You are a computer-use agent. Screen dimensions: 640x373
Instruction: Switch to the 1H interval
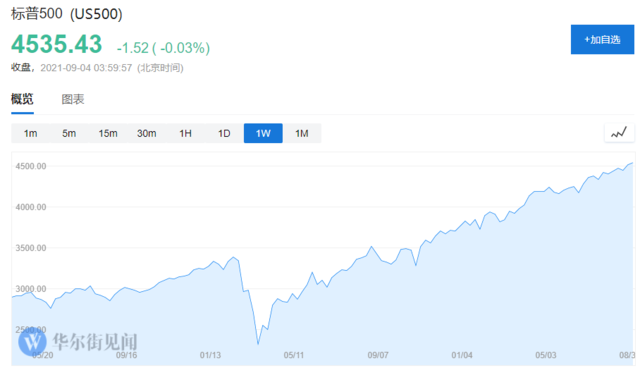185,133
